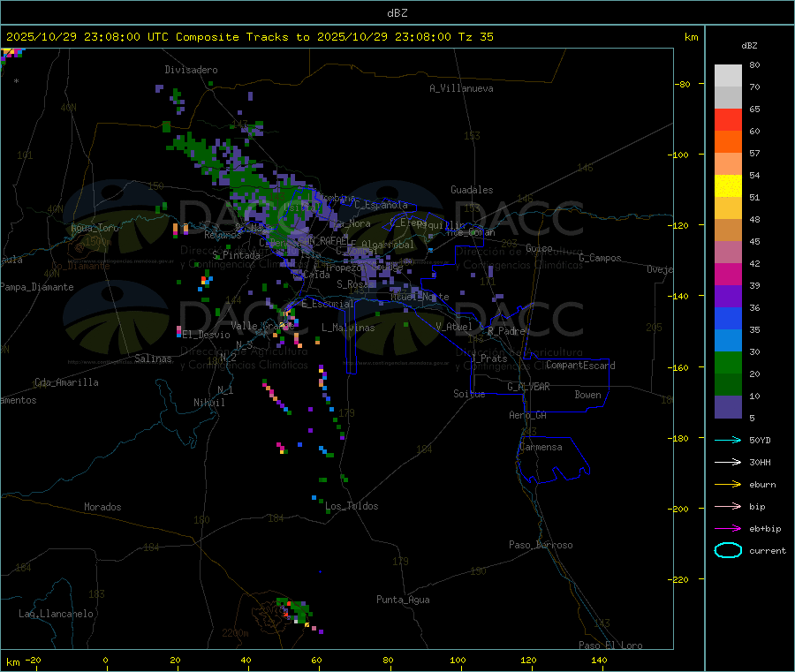Image resolution: width=795 pixels, height=672 pixels.
Task: Click the colored pixel cluster in top-left map corner
Action: click(11, 55)
